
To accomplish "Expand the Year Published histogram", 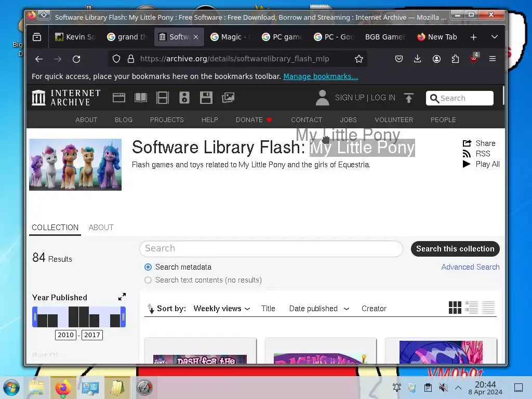I will 122,297.
